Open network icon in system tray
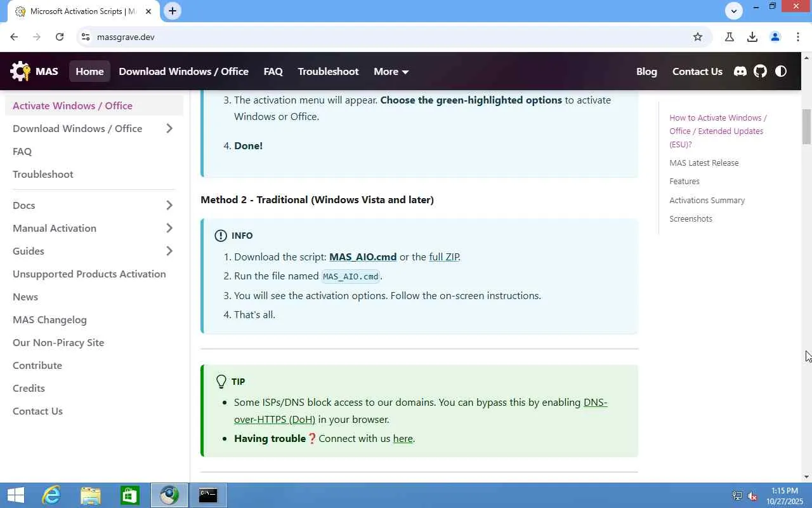 [737, 496]
